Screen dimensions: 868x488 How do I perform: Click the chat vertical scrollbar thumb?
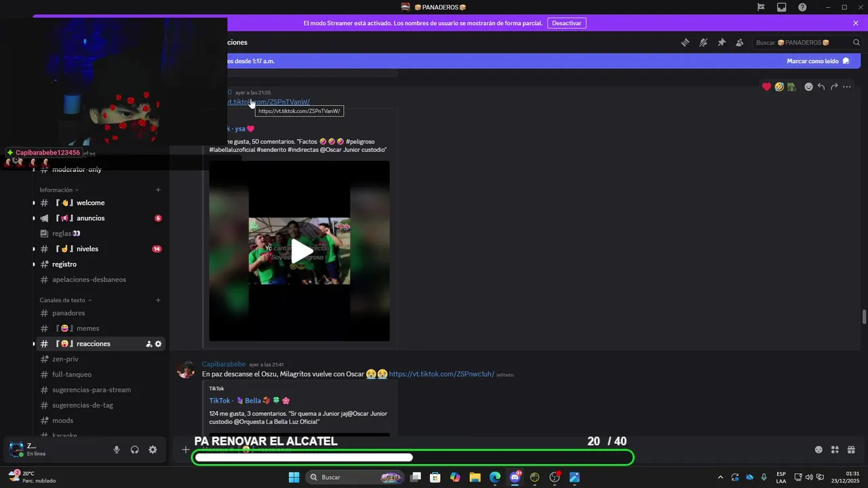pyautogui.click(x=864, y=317)
